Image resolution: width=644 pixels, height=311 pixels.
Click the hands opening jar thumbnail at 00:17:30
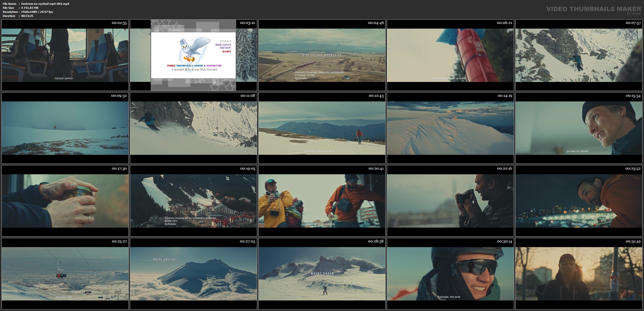coord(65,201)
